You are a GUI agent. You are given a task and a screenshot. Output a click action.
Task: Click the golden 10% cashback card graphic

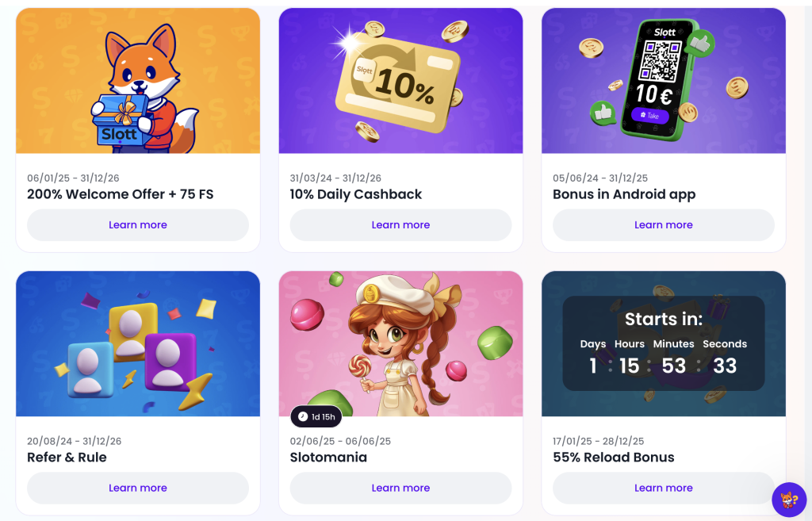pos(398,82)
